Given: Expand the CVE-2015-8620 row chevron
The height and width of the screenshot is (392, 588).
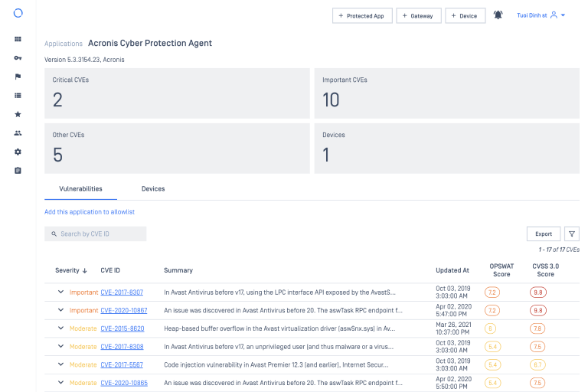Looking at the screenshot, I should point(61,328).
